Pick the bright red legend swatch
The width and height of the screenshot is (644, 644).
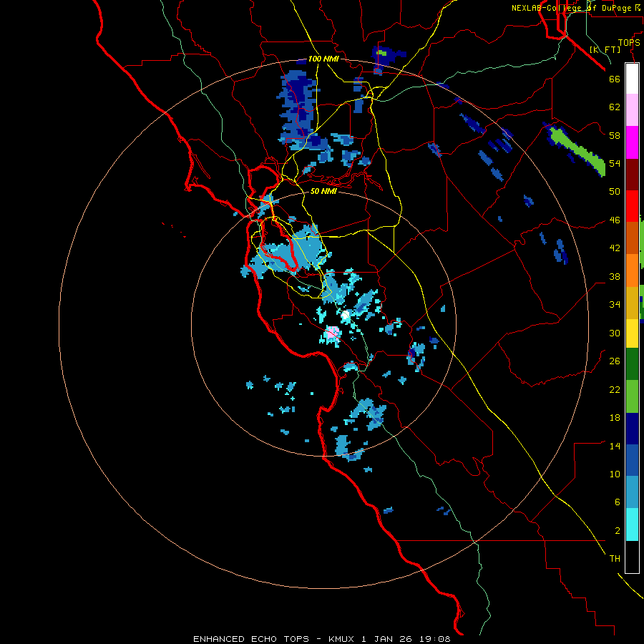tap(632, 206)
